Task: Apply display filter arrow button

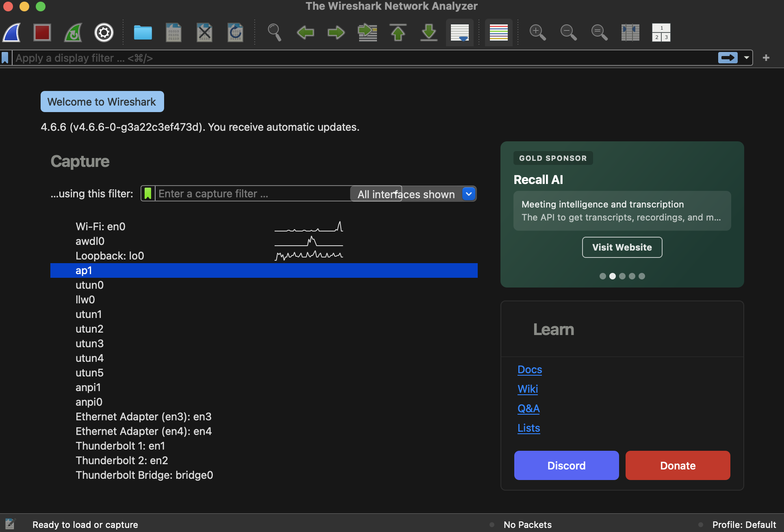Action: click(x=728, y=58)
